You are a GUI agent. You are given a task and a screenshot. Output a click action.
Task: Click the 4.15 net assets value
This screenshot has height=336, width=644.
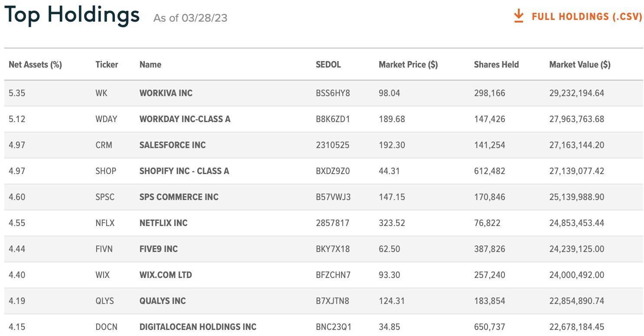pyautogui.click(x=17, y=327)
